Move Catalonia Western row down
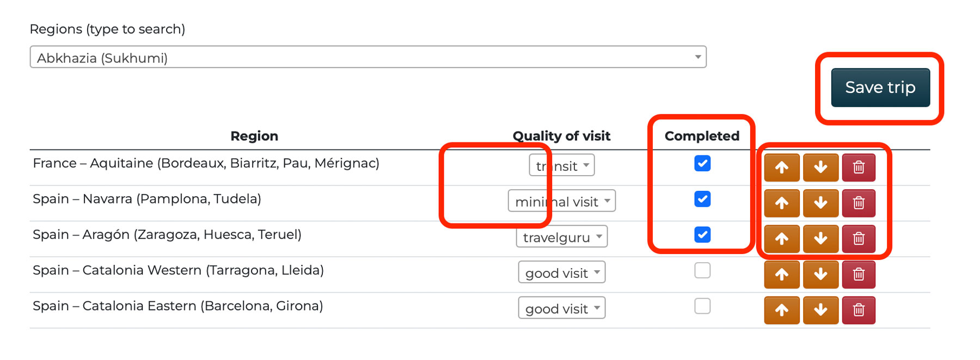Image resolution: width=980 pixels, height=360 pixels. coord(820,275)
